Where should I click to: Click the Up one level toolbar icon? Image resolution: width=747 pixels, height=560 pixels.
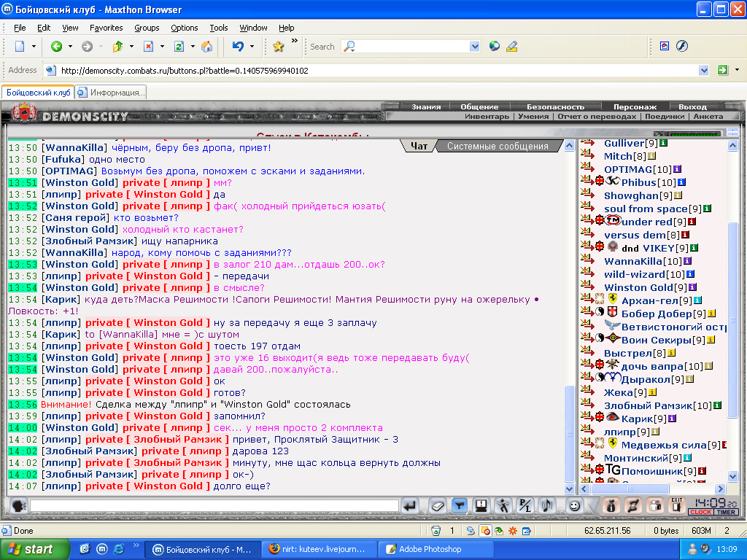117,46
